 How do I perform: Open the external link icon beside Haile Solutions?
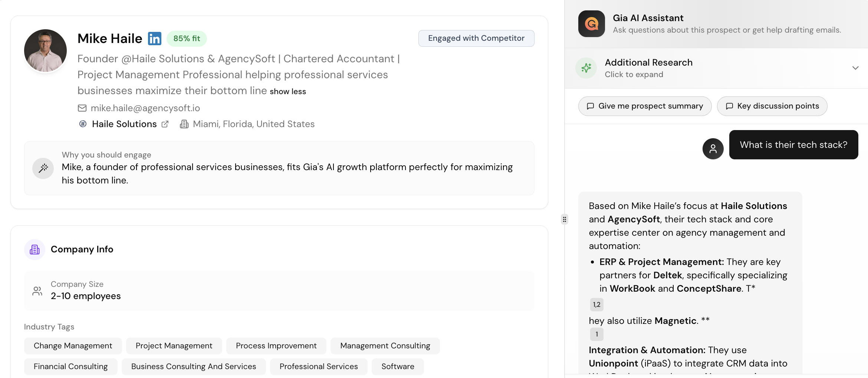[165, 124]
